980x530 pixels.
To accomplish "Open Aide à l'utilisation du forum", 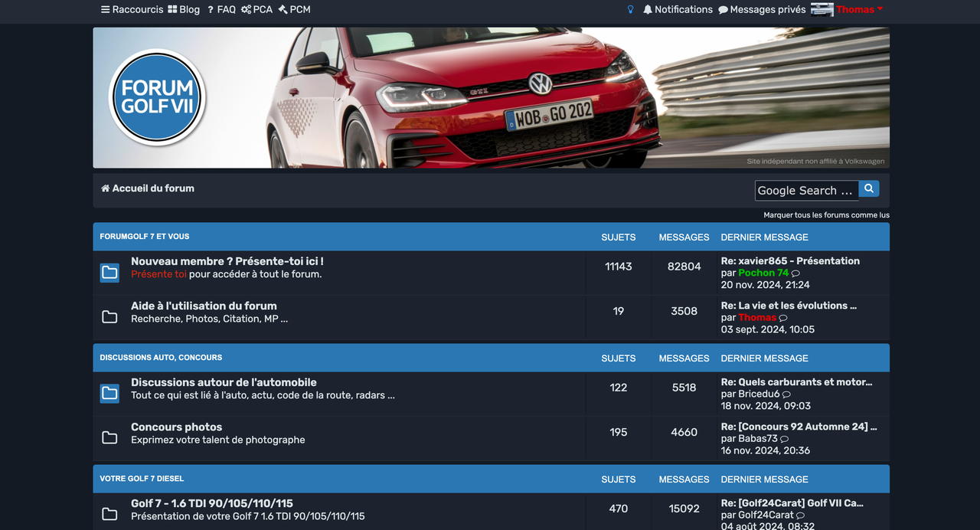I will (204, 306).
